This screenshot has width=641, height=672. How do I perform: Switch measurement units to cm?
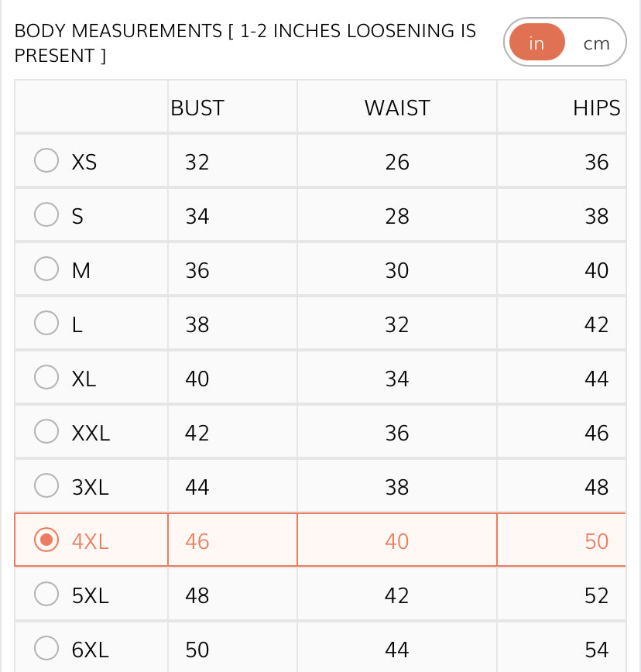click(x=596, y=43)
